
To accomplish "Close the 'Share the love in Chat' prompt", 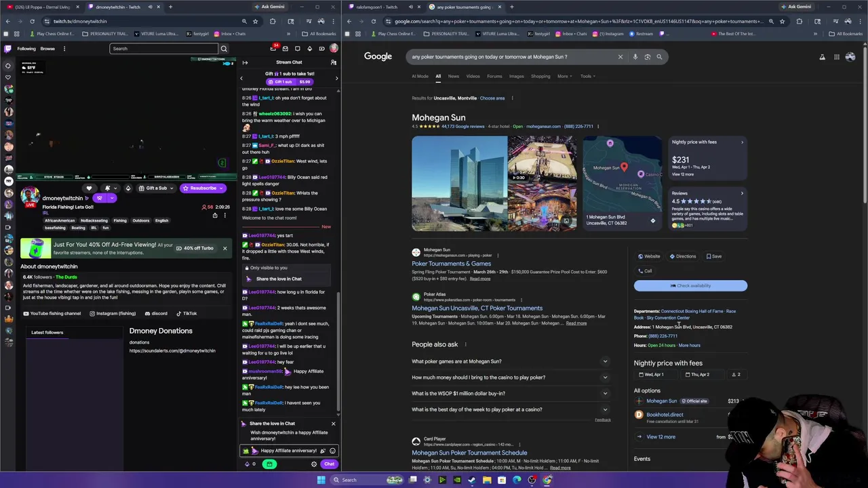I will tap(333, 424).
